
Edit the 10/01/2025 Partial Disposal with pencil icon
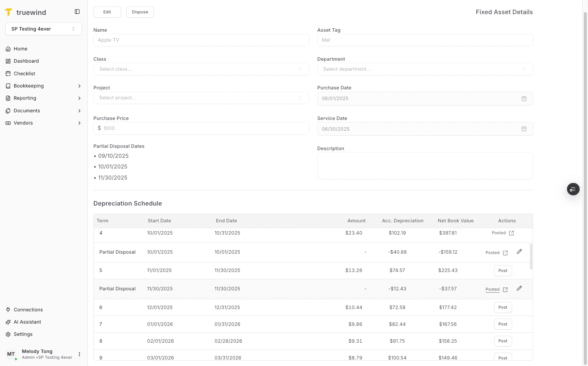tap(519, 251)
